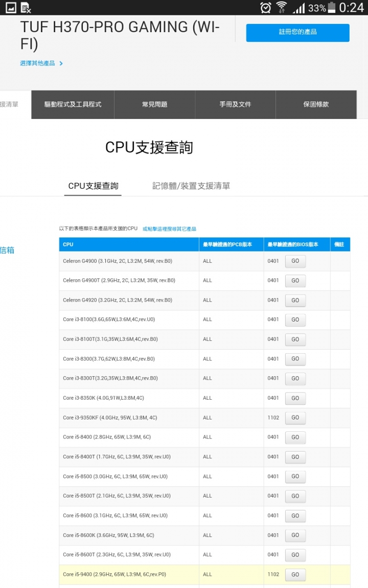368x588 pixels.
Task: Click GO for Celeron G4920 row
Action: point(295,300)
